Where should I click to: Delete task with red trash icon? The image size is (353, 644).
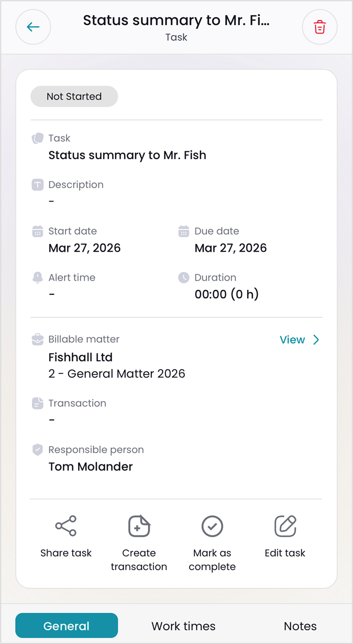pyautogui.click(x=319, y=27)
